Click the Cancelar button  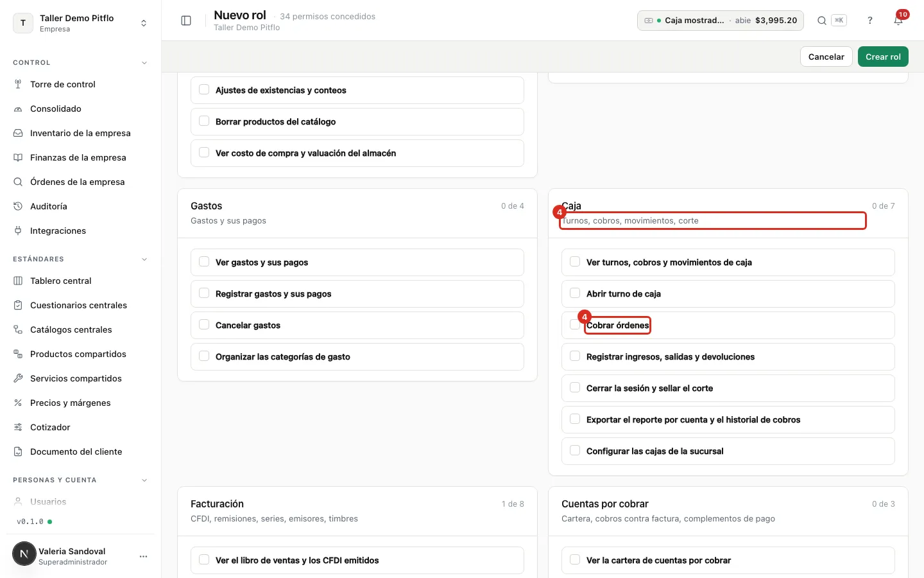pos(826,57)
